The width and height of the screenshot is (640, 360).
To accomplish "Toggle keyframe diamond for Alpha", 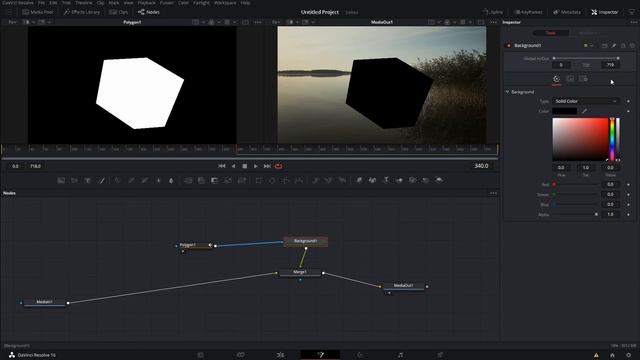I will point(628,214).
